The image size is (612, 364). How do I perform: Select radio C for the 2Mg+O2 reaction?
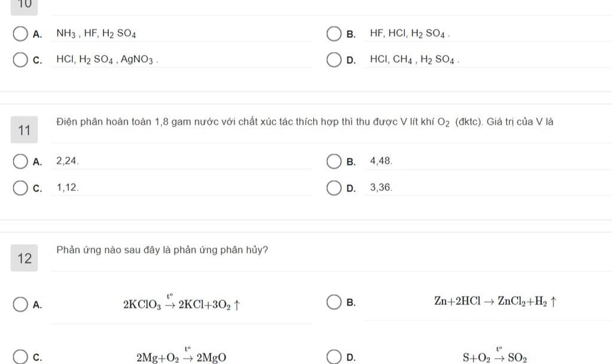coord(20,357)
